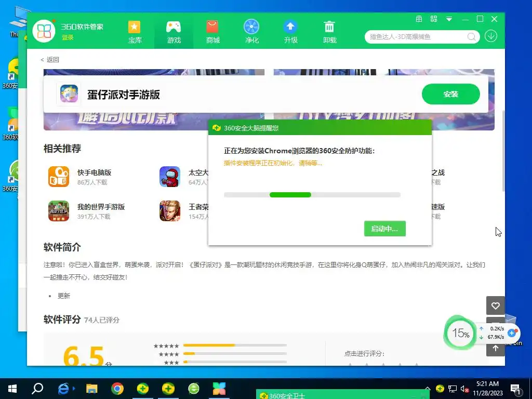Viewport: 532px width, 399px height.
Task: Open 我的世界手游版 icon
Action: pyautogui.click(x=59, y=211)
